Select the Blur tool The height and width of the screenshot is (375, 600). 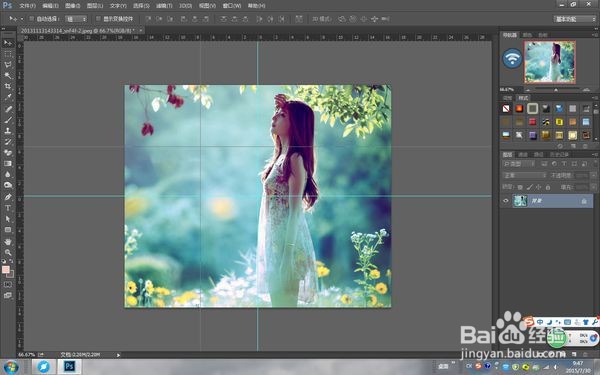pyautogui.click(x=8, y=174)
